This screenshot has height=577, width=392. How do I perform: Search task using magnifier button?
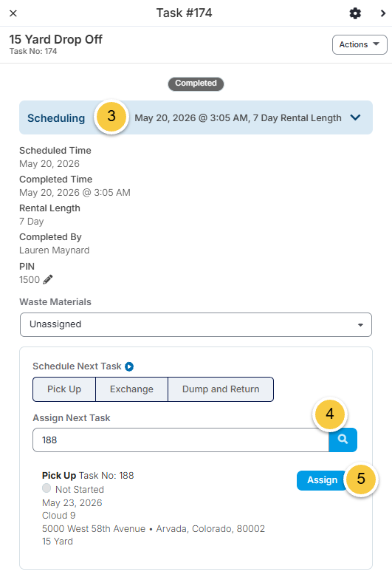[343, 440]
